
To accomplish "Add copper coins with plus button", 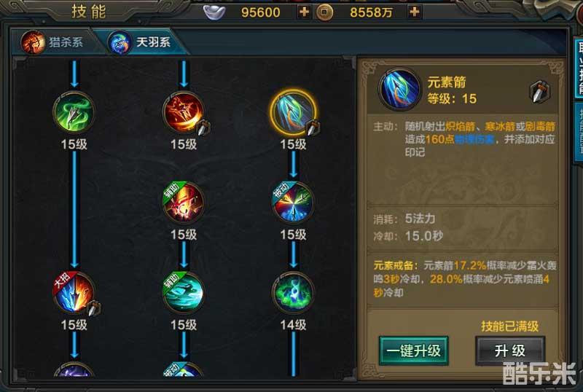I will click(x=414, y=12).
